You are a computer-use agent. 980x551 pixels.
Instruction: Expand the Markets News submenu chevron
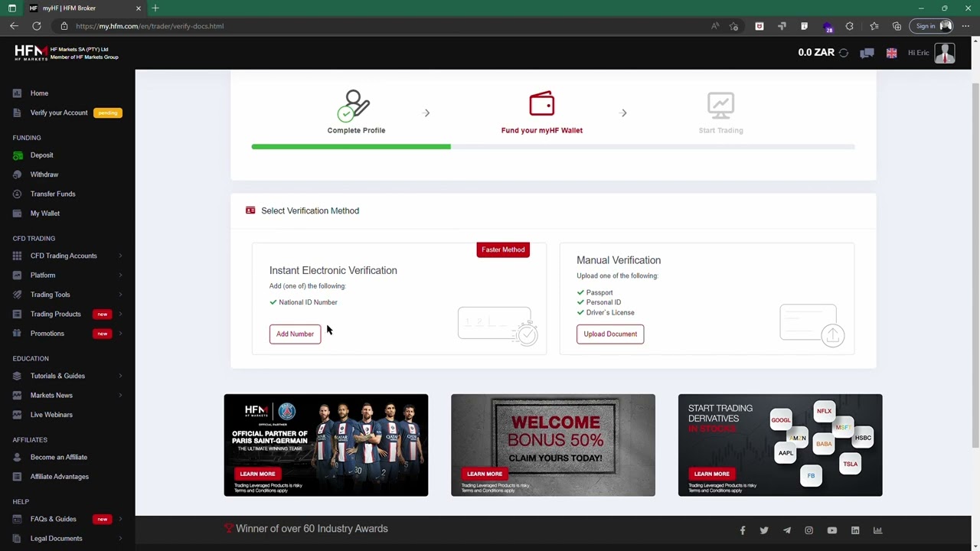pos(120,395)
